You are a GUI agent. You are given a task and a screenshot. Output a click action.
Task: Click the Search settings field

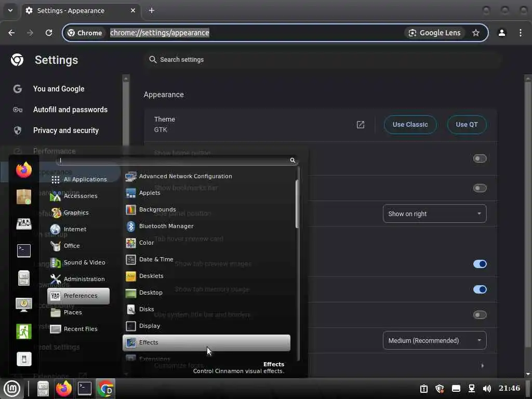tap(322, 60)
